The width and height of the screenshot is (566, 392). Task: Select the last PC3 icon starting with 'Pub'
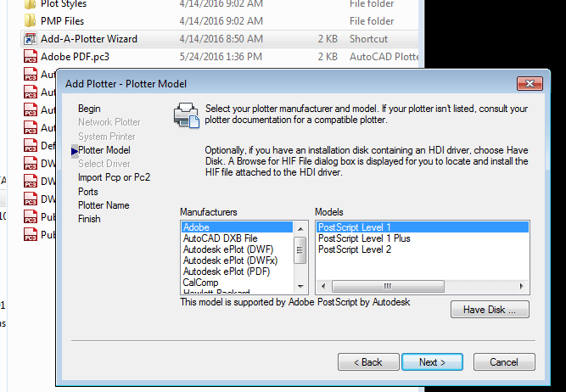(x=31, y=235)
